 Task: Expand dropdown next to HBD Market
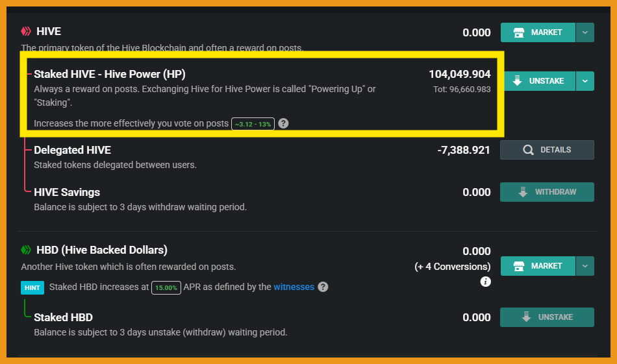[585, 266]
